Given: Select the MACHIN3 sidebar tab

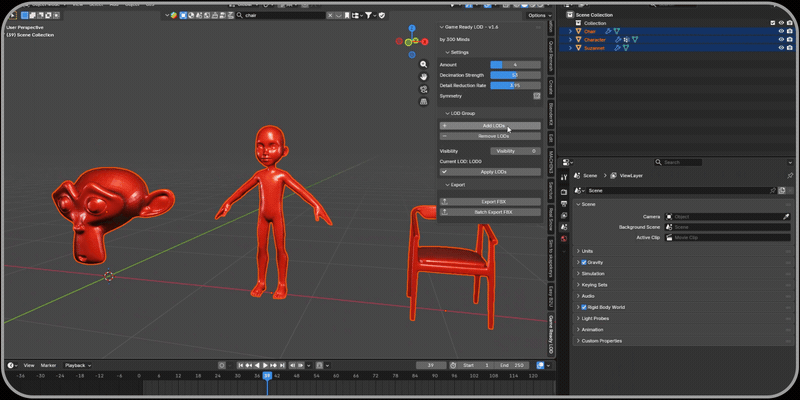Looking at the screenshot, I should 551,161.
